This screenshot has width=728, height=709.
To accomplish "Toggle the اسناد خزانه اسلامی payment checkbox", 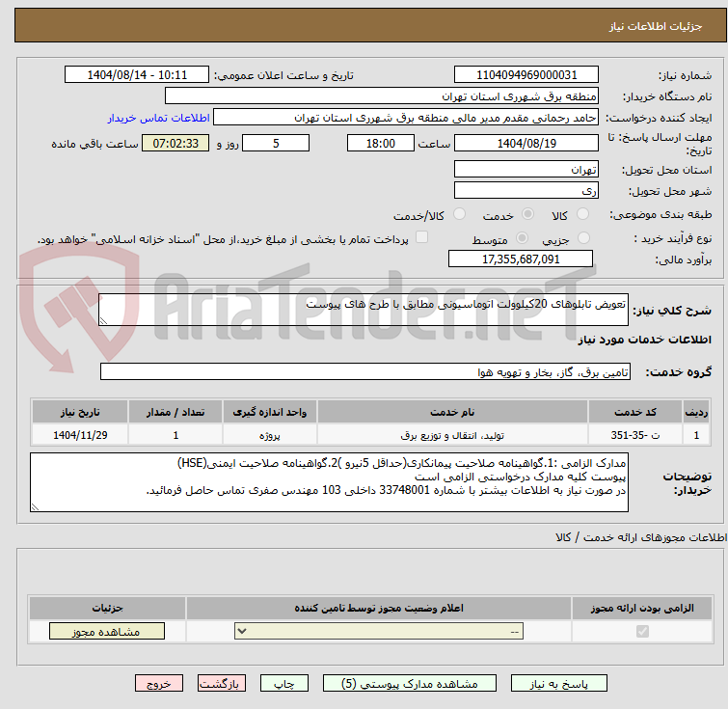I will point(421,237).
